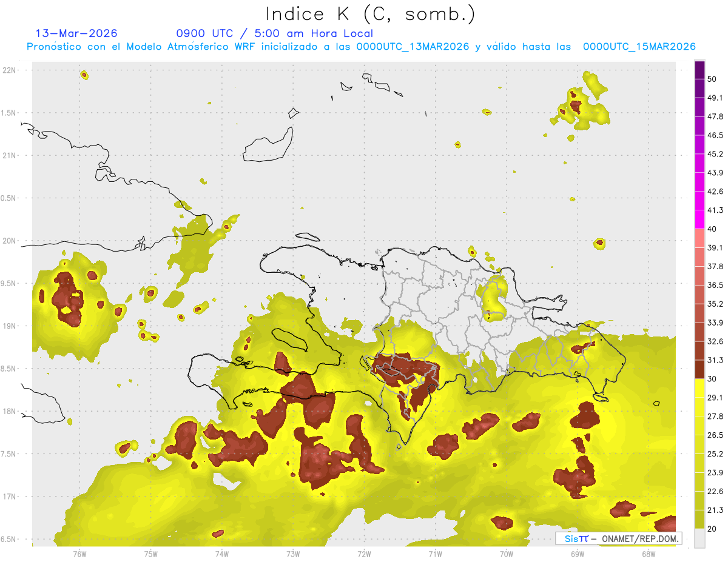Select the date label "13-Mar-2026"

coord(76,33)
